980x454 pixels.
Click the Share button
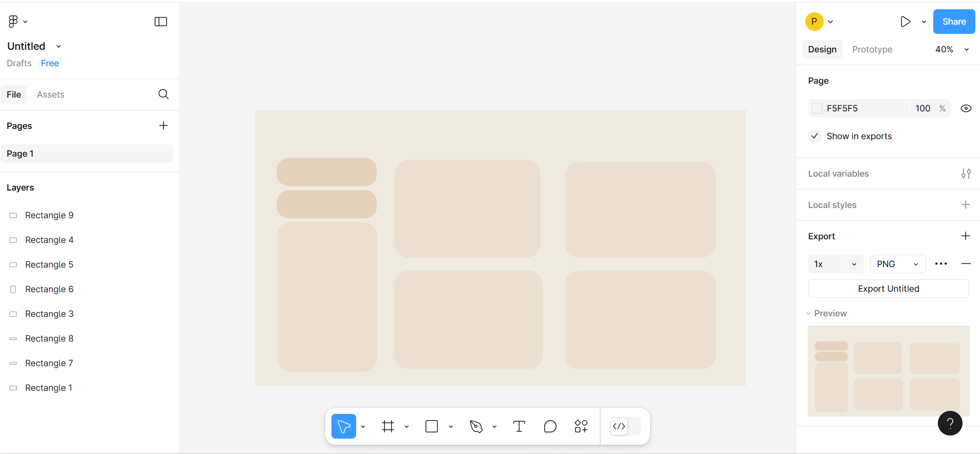(954, 22)
